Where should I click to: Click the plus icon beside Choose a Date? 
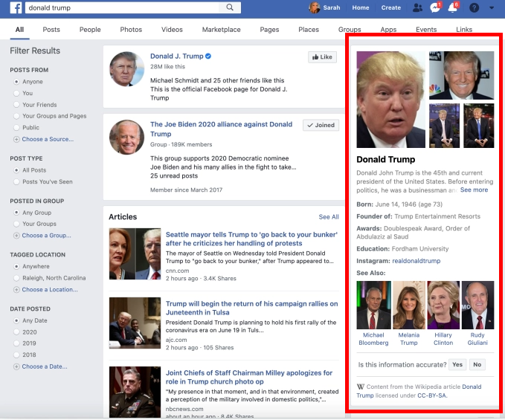(x=16, y=366)
